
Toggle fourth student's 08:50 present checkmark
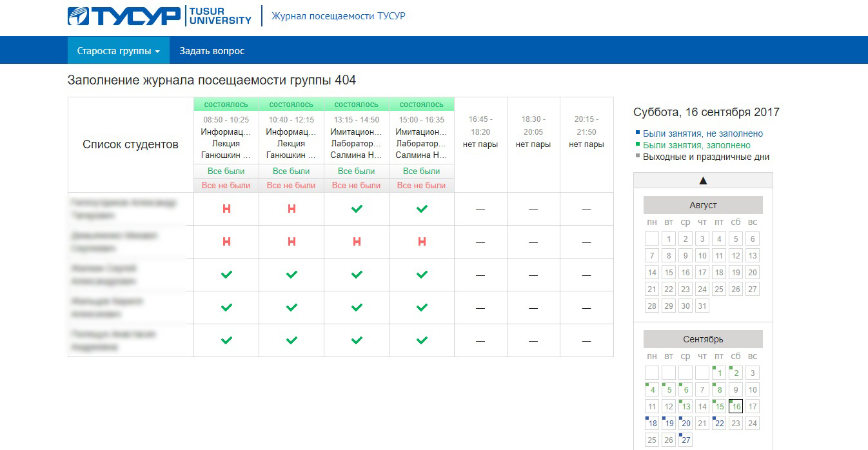226,308
